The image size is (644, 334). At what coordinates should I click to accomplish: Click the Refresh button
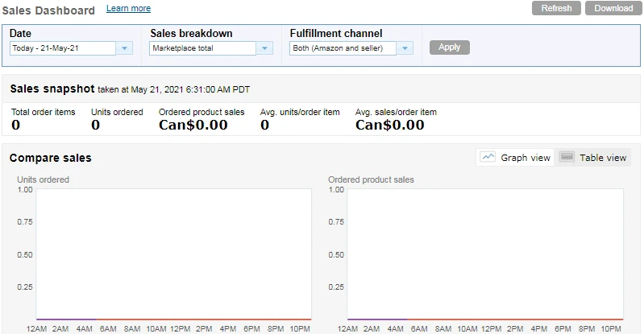556,8
